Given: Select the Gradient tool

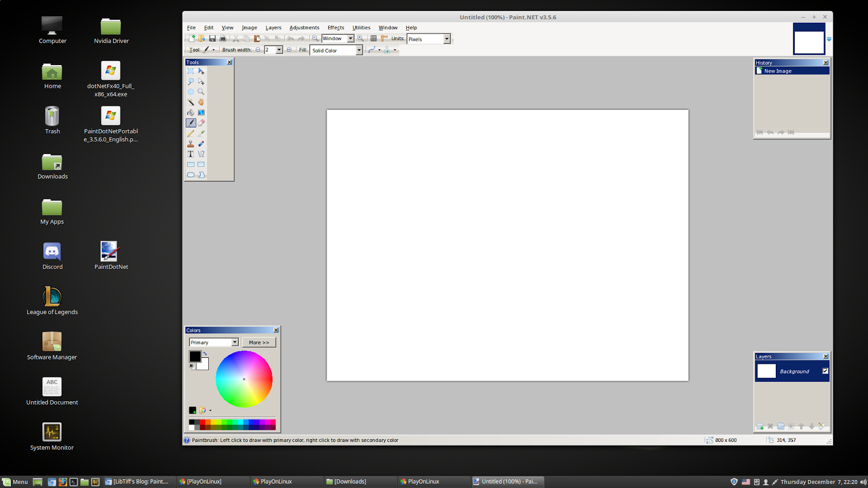Looking at the screenshot, I should tap(201, 112).
